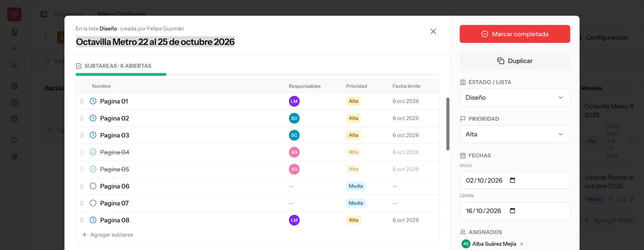Uncheck the completed Pagina 04 subtask
644x250 pixels.
click(x=93, y=152)
